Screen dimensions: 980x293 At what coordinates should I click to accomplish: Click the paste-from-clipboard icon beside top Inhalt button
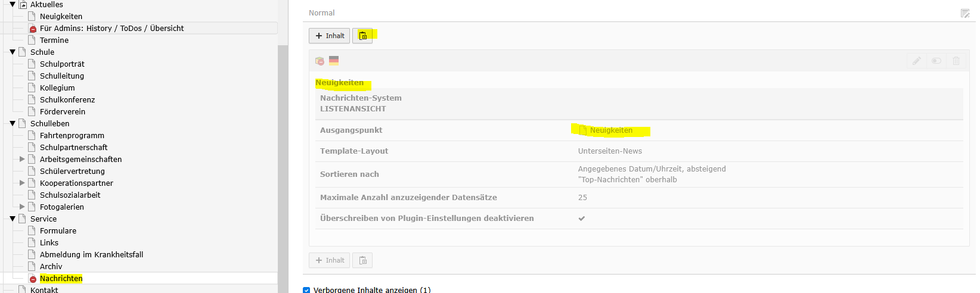(362, 36)
